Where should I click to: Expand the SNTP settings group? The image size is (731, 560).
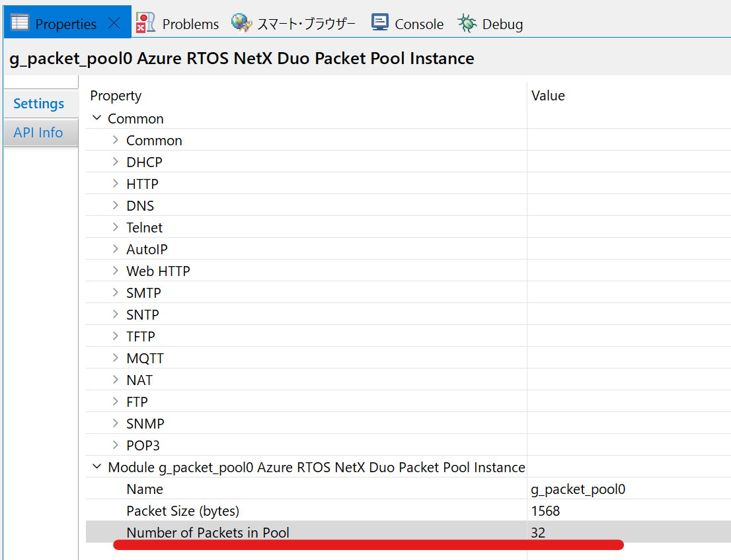[115, 314]
